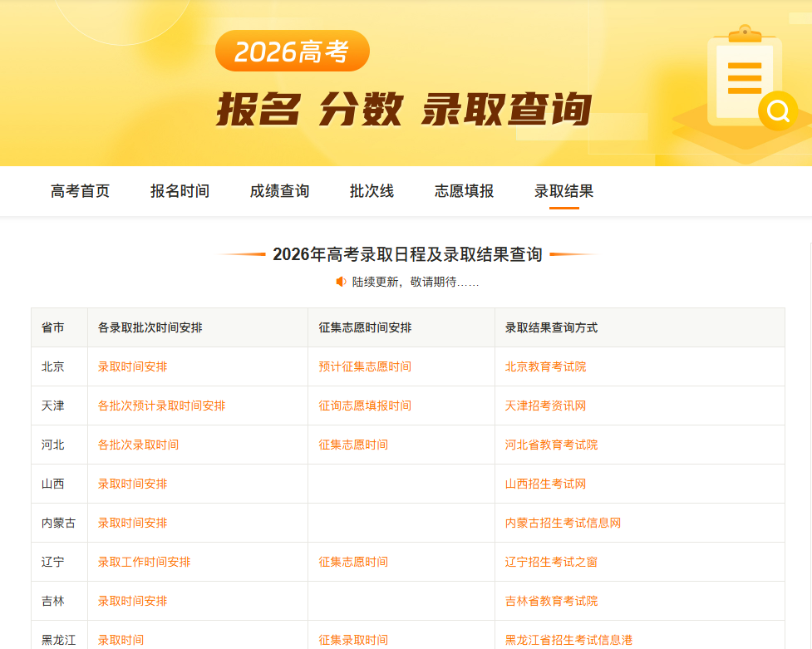Open Jilin's 录取时间安排 link

133,602
